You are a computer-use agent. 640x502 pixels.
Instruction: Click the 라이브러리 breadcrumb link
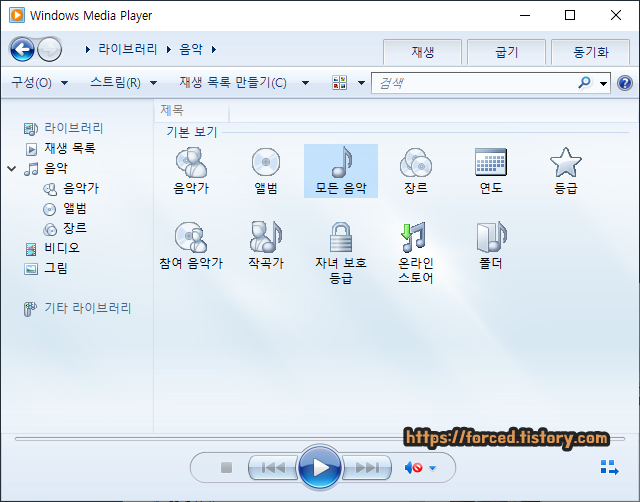pyautogui.click(x=128, y=49)
